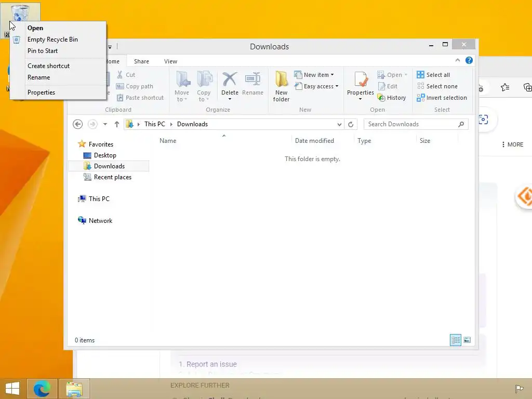The width and height of the screenshot is (532, 399).
Task: Click Paste shortcut in the ribbon
Action: pos(140,98)
